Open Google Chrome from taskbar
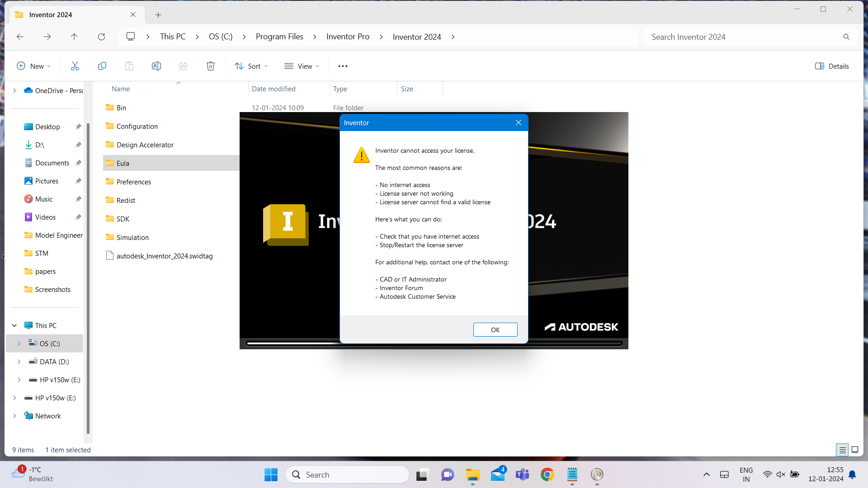Screen dimensions: 868x488 547,474
